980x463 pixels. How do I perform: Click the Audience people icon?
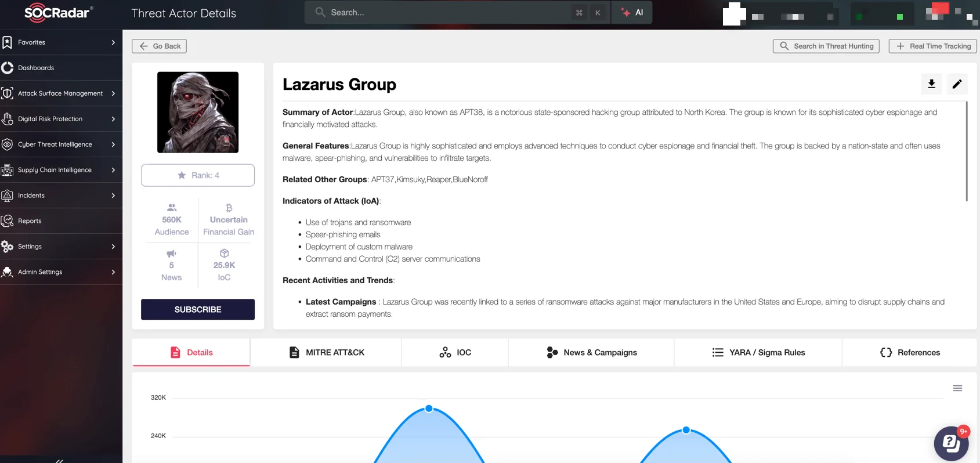pos(172,207)
